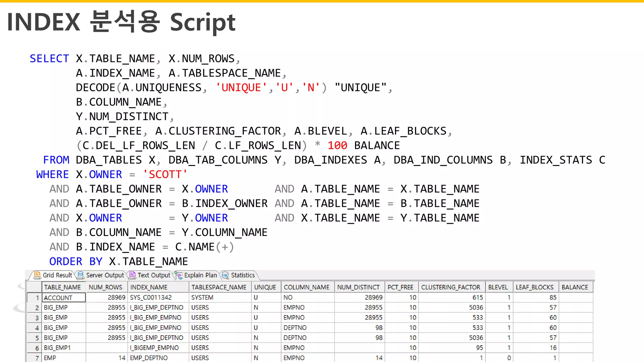Sort by the NUM_ROWS column header
Screen dimensions: 644x362
click(x=106, y=287)
